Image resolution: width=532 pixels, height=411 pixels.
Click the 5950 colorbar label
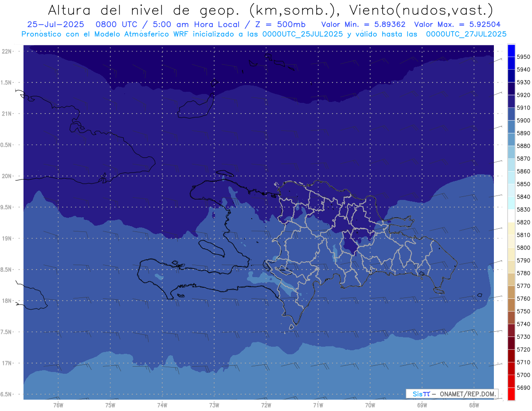(x=524, y=57)
